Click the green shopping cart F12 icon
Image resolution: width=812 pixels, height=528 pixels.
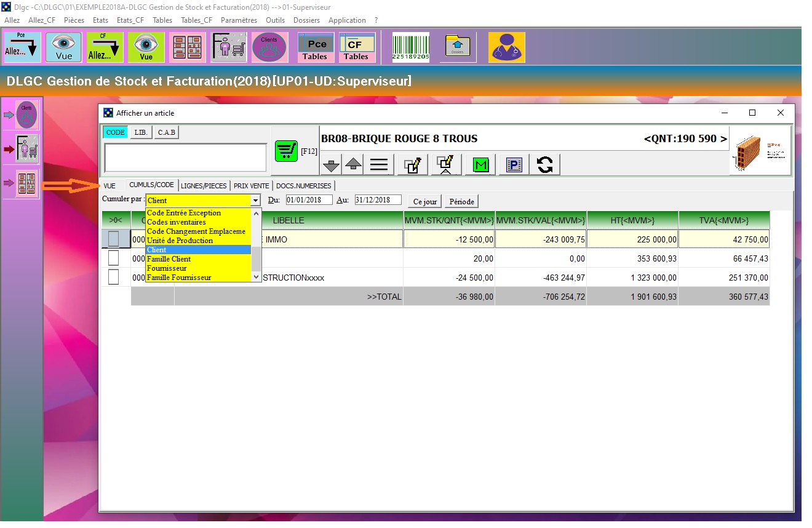pos(284,151)
